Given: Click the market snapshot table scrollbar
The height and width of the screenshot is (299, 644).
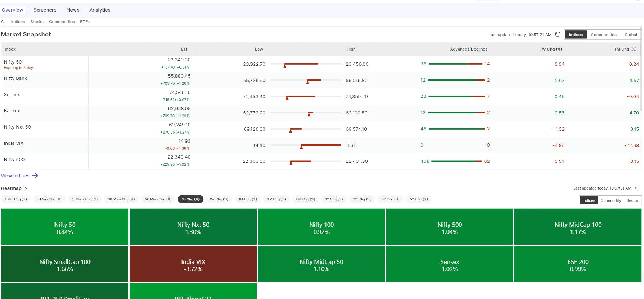Looking at the screenshot, I should coord(641,69).
